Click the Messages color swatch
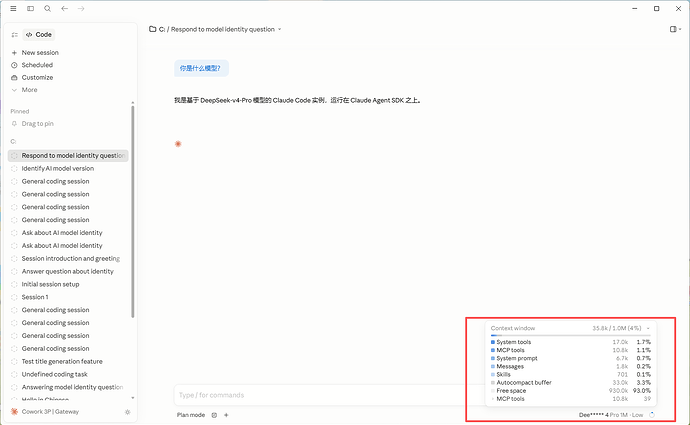The width and height of the screenshot is (690, 425). pyautogui.click(x=493, y=366)
